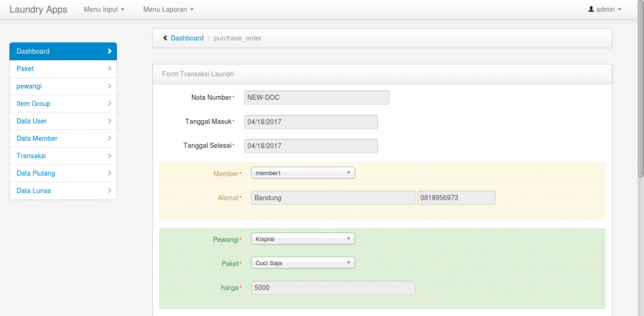This screenshot has height=316, width=644.
Task: Click the Alamat field showing Bandung
Action: pyautogui.click(x=333, y=197)
